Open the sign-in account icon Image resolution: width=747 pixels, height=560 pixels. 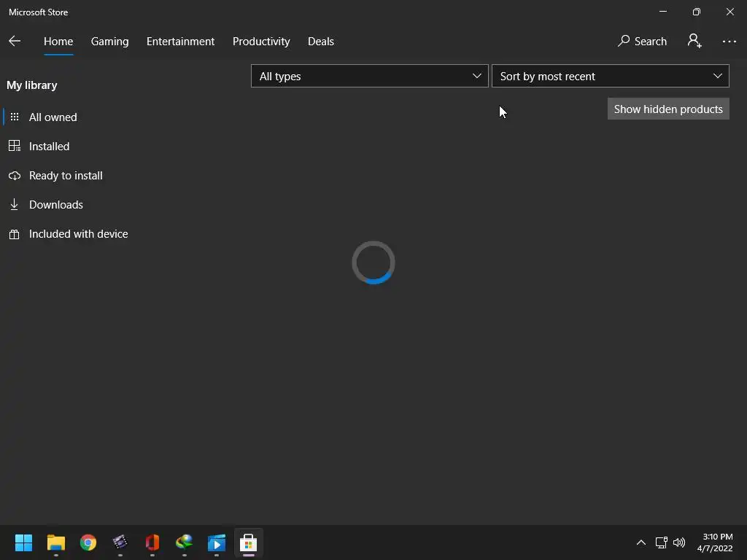point(694,41)
